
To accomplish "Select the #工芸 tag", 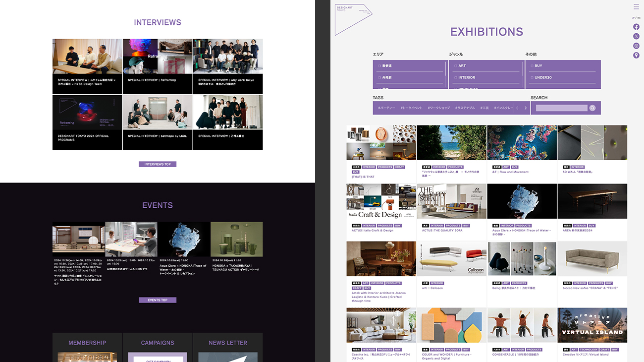I will (x=484, y=108).
